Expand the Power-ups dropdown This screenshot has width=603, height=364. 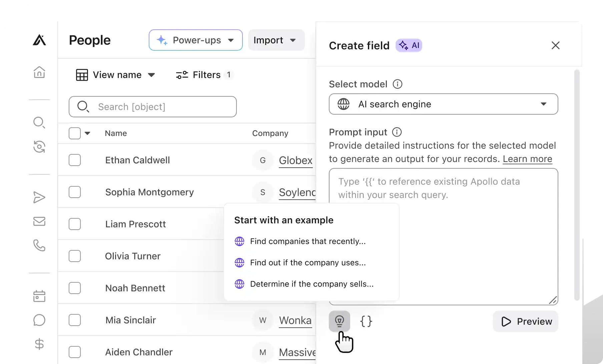196,40
